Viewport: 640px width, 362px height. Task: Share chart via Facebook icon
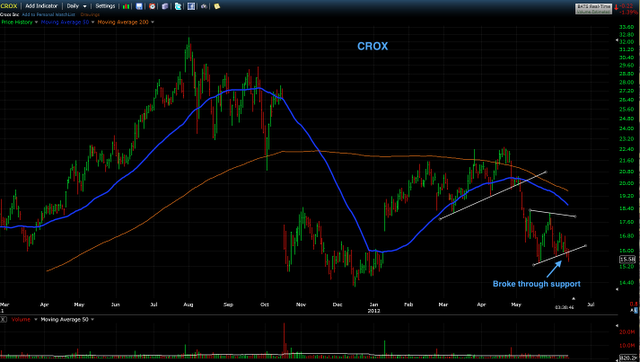point(191,7)
